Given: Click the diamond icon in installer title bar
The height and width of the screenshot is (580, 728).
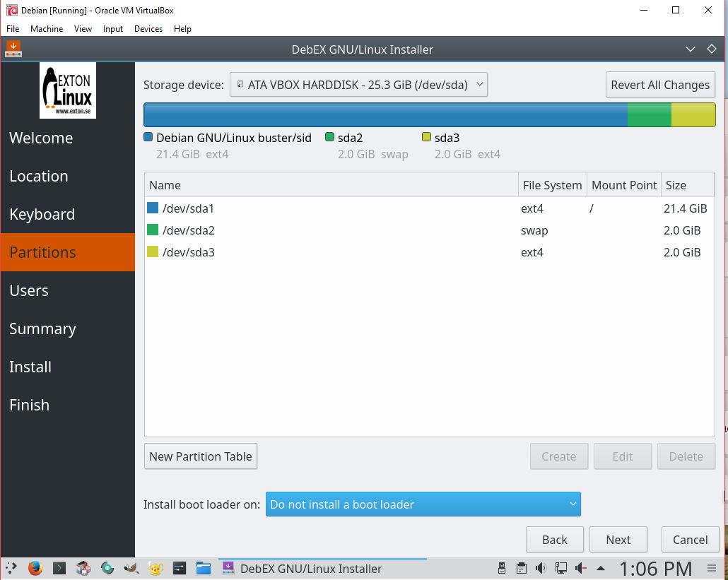Looking at the screenshot, I should pyautogui.click(x=712, y=49).
